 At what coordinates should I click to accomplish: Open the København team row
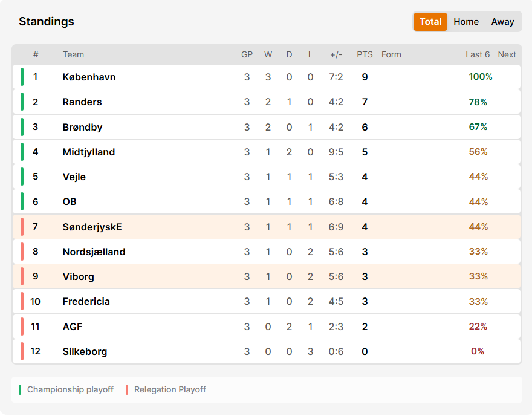267,77
